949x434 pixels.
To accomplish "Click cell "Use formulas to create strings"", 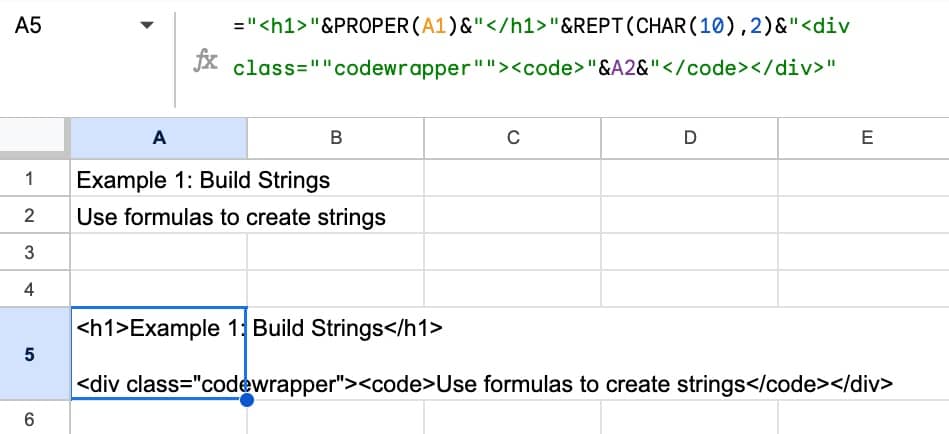I will pos(158,216).
